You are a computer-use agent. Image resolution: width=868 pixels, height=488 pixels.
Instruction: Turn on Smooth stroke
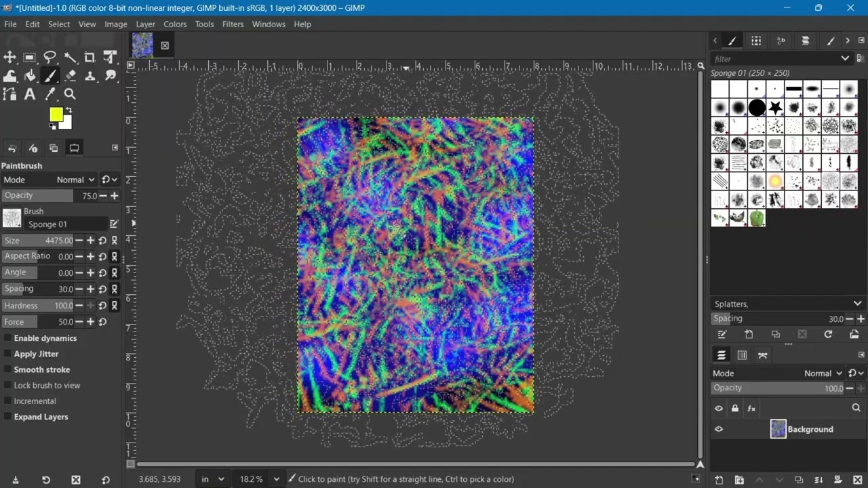click(x=8, y=369)
